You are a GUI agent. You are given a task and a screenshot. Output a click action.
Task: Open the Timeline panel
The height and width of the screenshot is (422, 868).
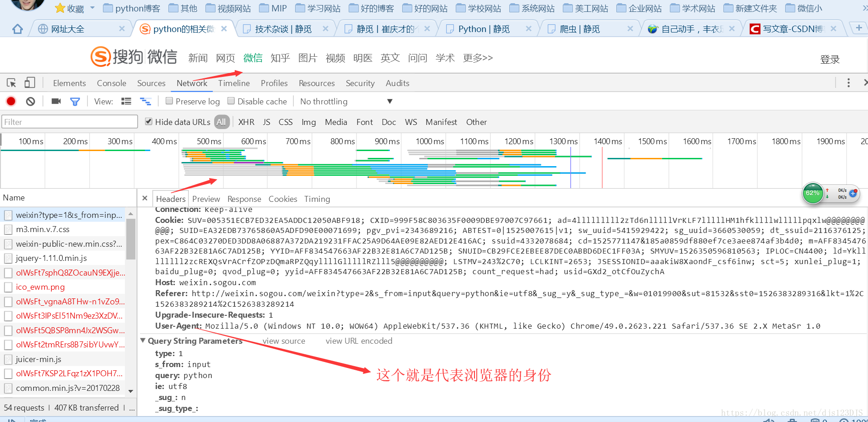pos(234,83)
